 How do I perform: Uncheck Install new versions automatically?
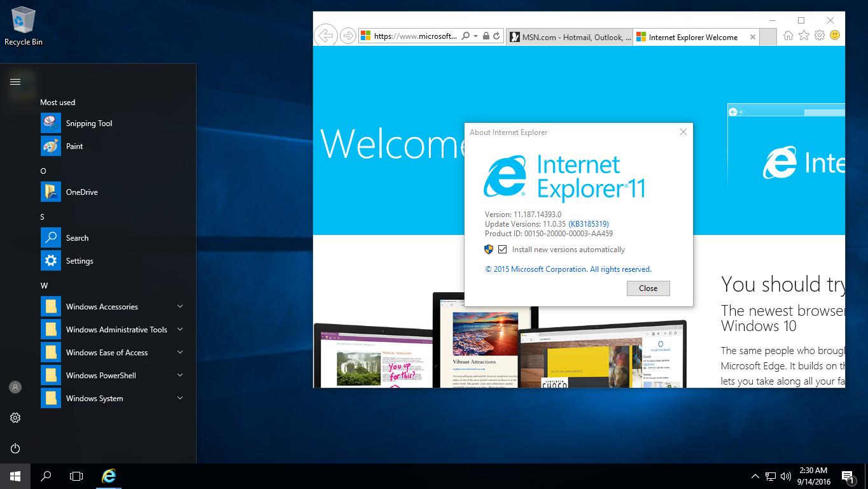tap(503, 250)
